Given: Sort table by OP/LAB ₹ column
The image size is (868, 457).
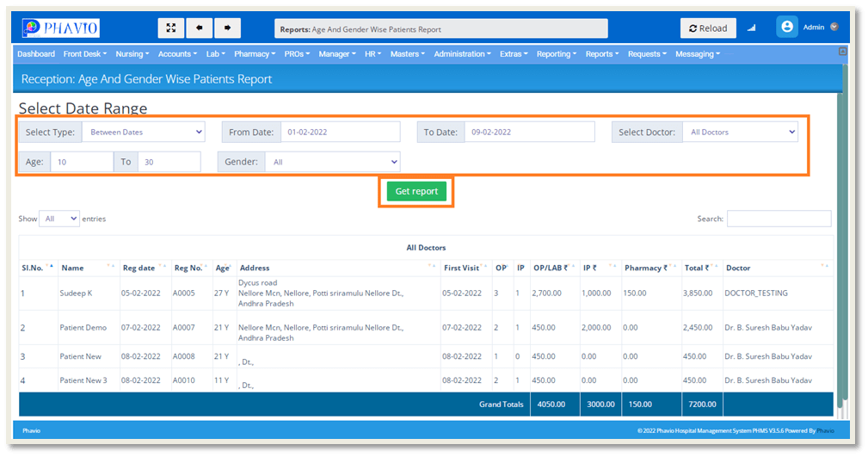Looking at the screenshot, I should tap(554, 268).
